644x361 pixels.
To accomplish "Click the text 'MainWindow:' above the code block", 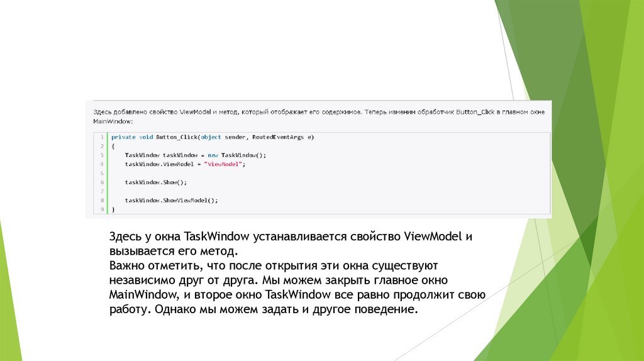I will [113, 121].
